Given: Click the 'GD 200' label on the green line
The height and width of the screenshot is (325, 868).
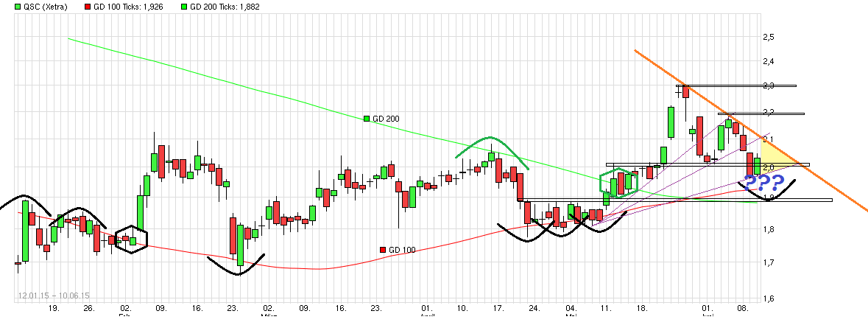Looking at the screenshot, I should (x=386, y=119).
